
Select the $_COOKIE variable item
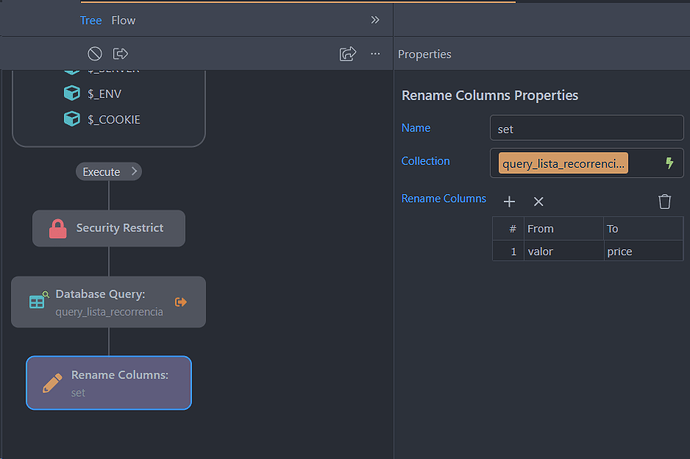pyautogui.click(x=113, y=120)
